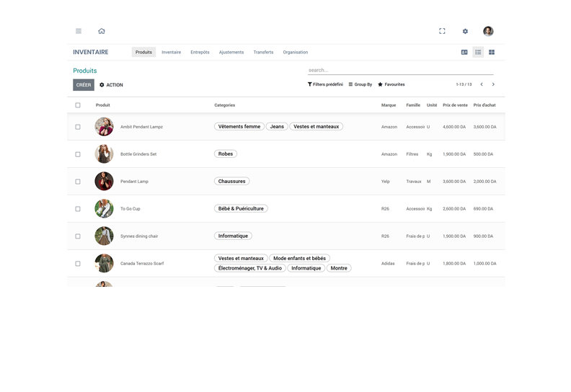This screenshot has height=392, width=571.
Task: Focus the search input field
Action: pyautogui.click(x=400, y=70)
